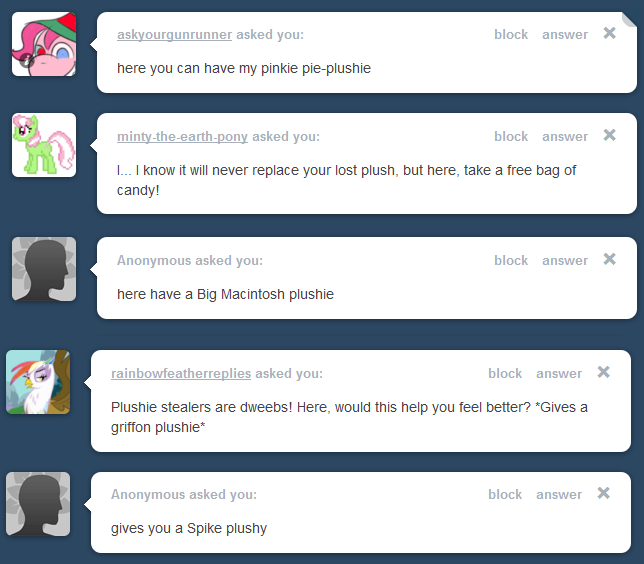Visit the minty-the-earth-pony blog link
The height and width of the screenshot is (564, 644).
pyautogui.click(x=182, y=136)
